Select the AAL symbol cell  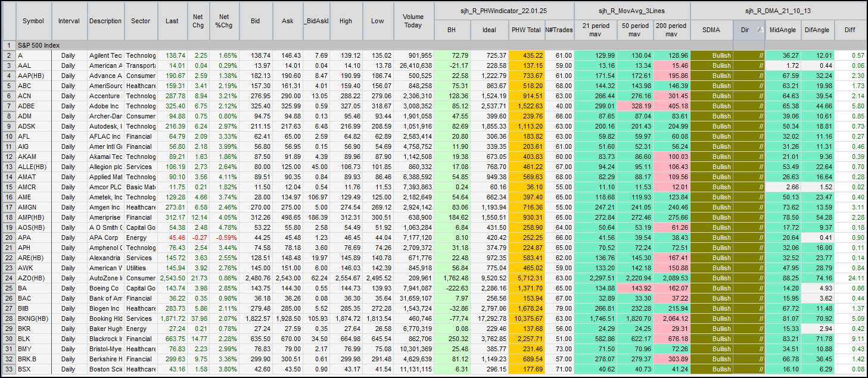point(33,65)
